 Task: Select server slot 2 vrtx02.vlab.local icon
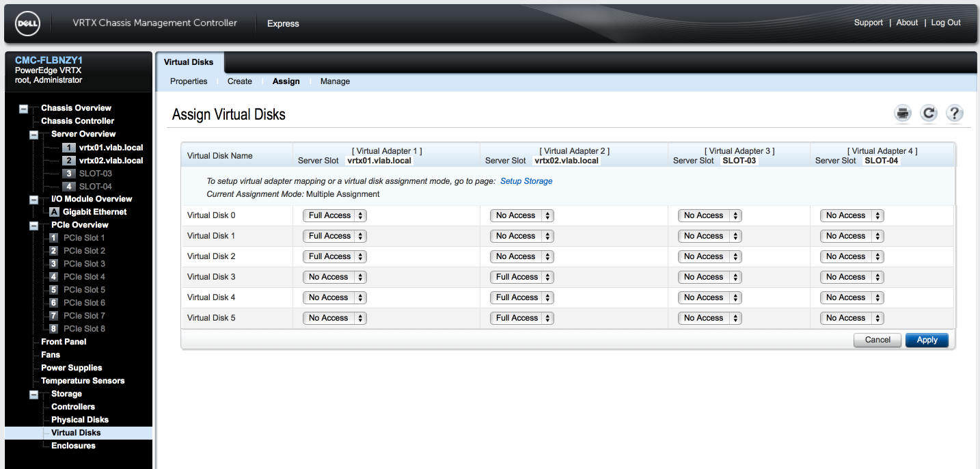pyautogui.click(x=69, y=161)
